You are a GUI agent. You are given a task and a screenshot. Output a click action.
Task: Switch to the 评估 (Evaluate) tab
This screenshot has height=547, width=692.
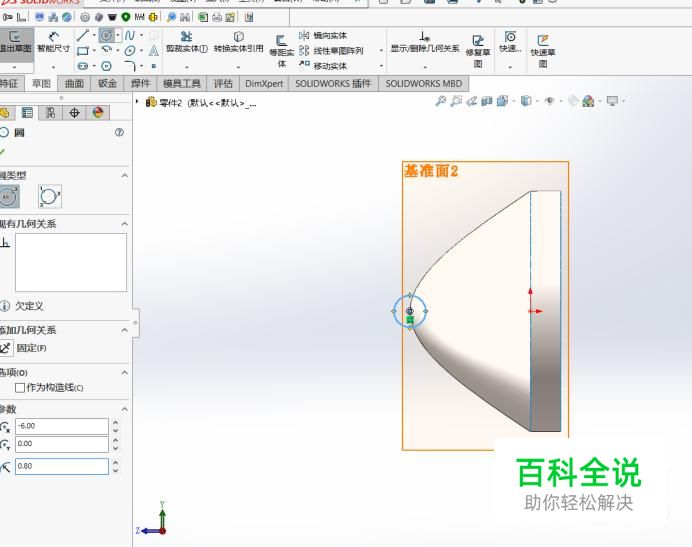click(223, 83)
